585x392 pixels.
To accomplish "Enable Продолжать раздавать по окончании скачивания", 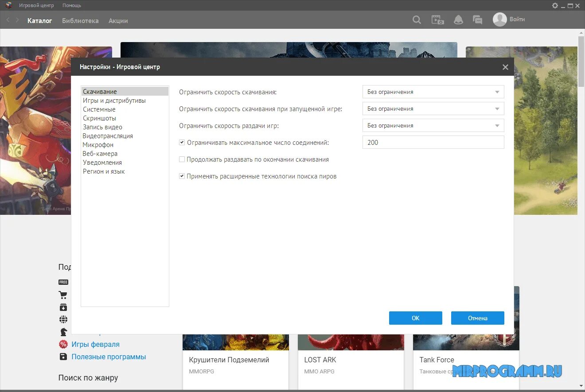I will point(182,159).
